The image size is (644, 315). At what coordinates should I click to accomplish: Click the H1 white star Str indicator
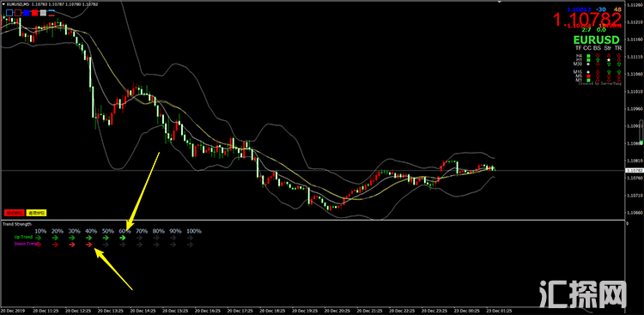coord(609,60)
